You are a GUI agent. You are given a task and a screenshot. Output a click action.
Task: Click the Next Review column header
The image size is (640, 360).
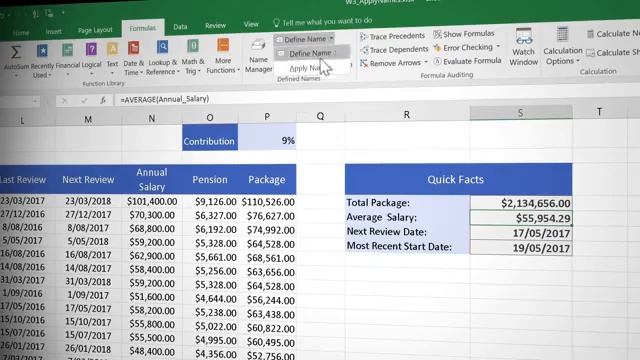(88, 180)
